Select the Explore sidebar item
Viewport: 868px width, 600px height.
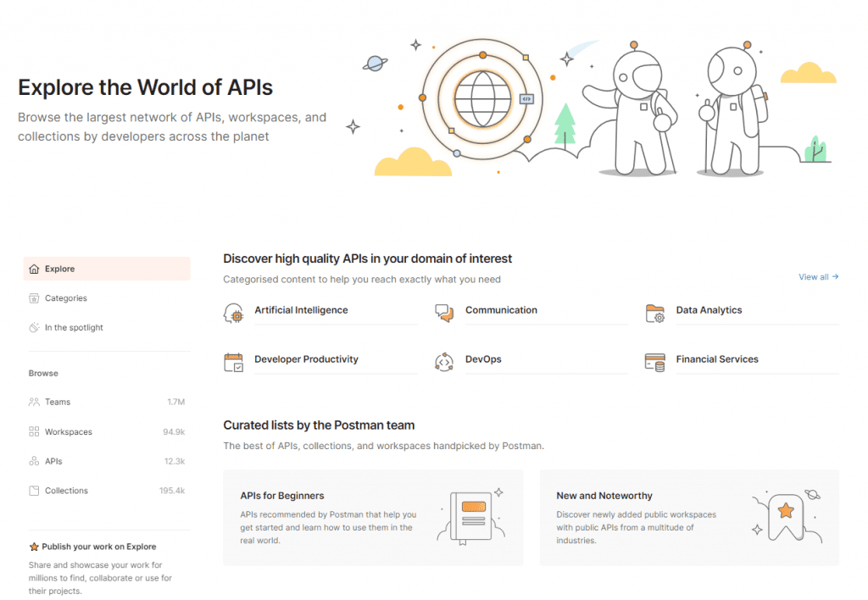coord(107,269)
